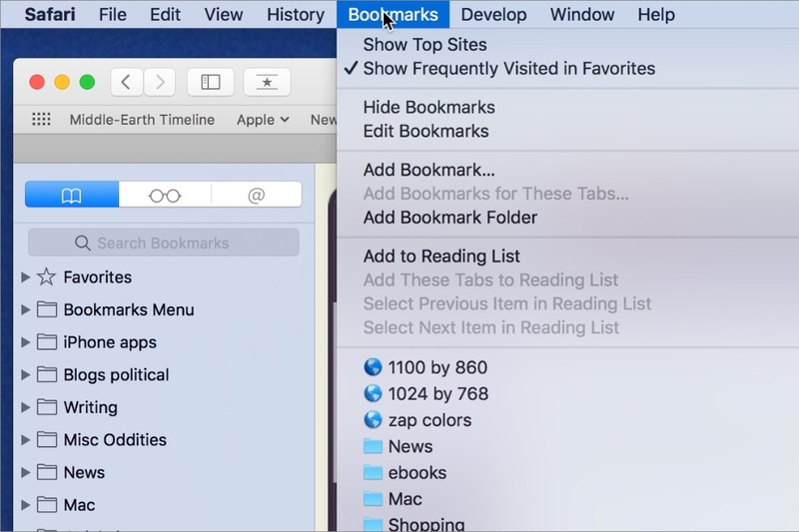799x532 pixels.
Task: Open the 1100 by 860 bookmark
Action: click(437, 367)
